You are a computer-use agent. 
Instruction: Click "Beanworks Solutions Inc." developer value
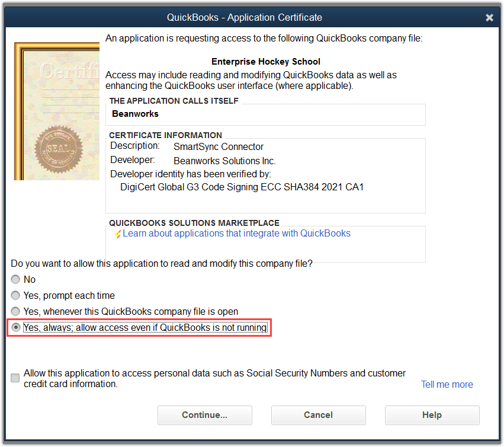pyautogui.click(x=224, y=161)
